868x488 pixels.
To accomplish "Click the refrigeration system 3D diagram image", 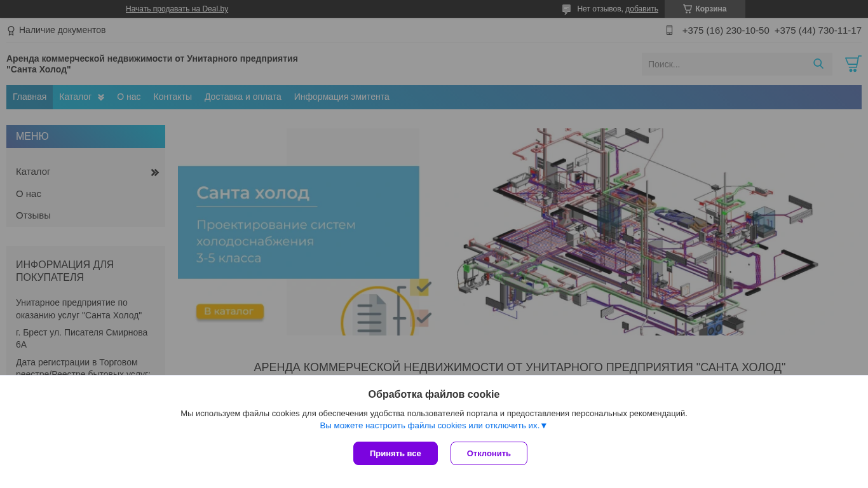I will click(637, 232).
